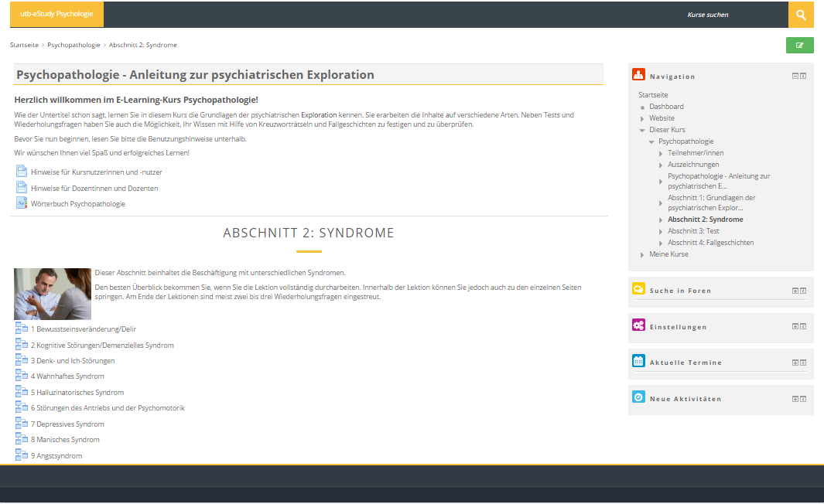The width and height of the screenshot is (824, 504).
Task: Dock the Navigation block
Action: click(x=804, y=76)
